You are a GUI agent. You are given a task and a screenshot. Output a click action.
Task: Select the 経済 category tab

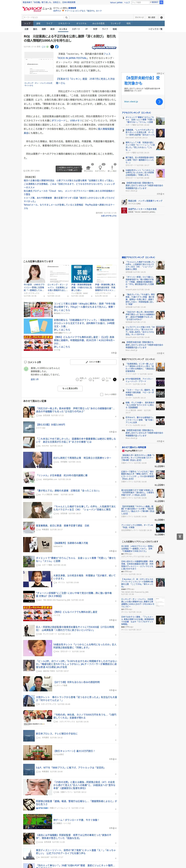click(x=52, y=29)
